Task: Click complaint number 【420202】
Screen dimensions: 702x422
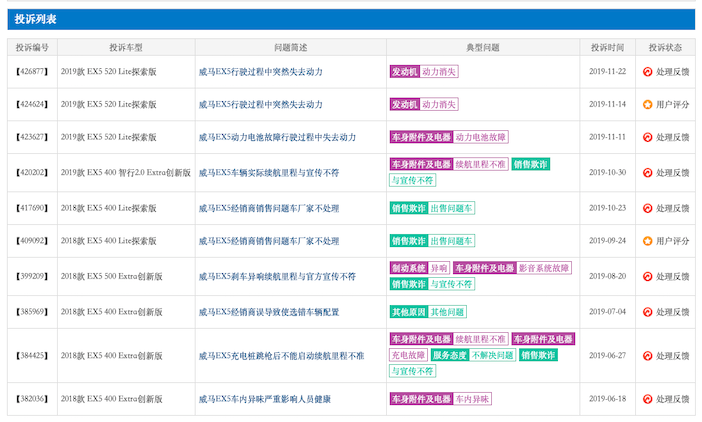Action: tap(32, 173)
